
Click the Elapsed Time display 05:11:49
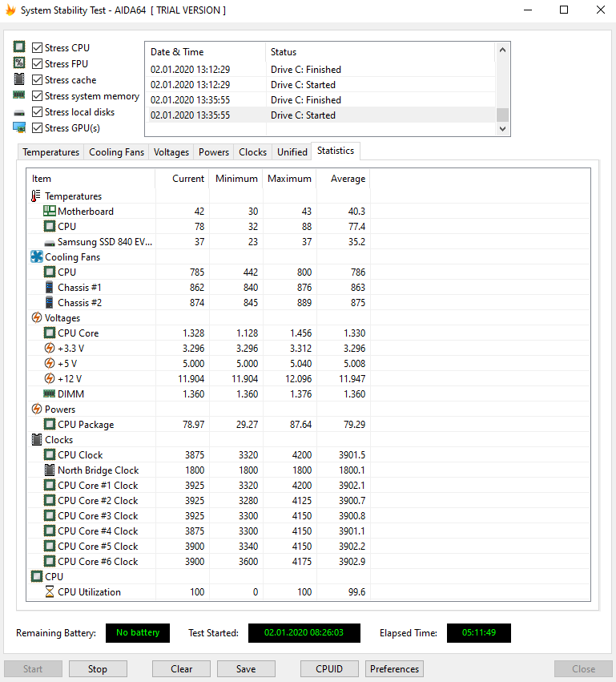(479, 633)
